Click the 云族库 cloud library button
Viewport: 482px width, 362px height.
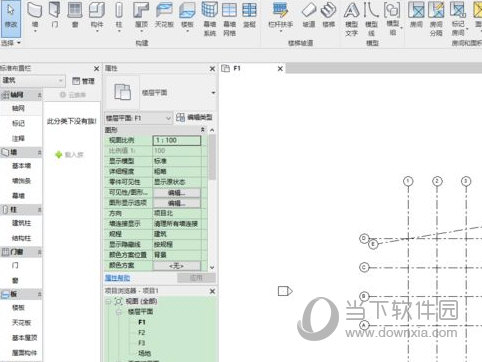pyautogui.click(x=73, y=95)
